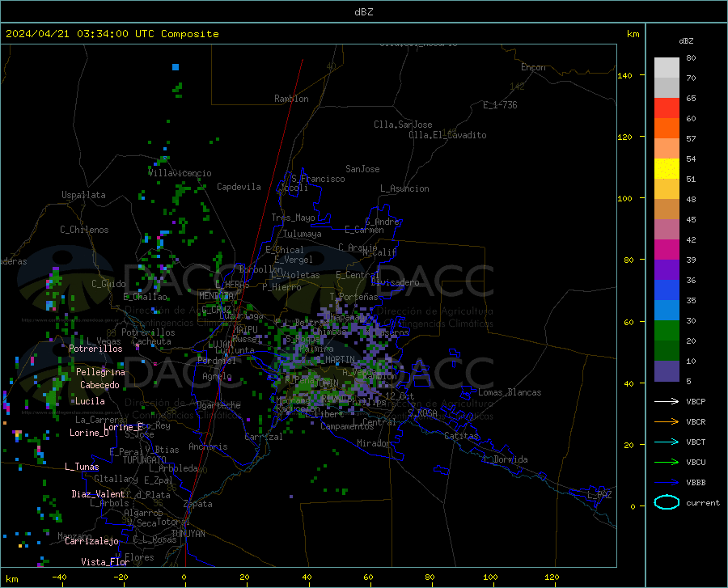
Task: Click the TUPUNGATO city label
Action: click(x=145, y=459)
